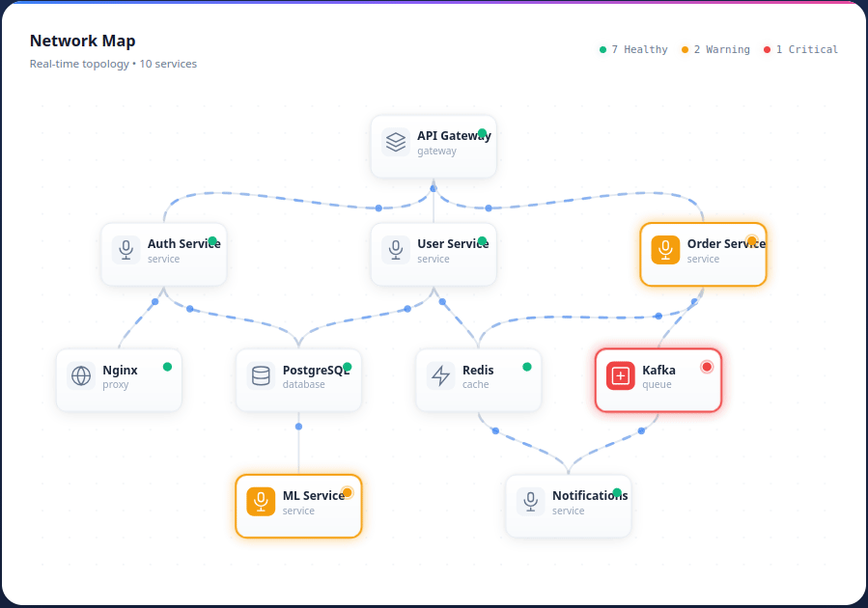Click the Notifications service icon
This screenshot has width=868, height=608.
tap(530, 501)
